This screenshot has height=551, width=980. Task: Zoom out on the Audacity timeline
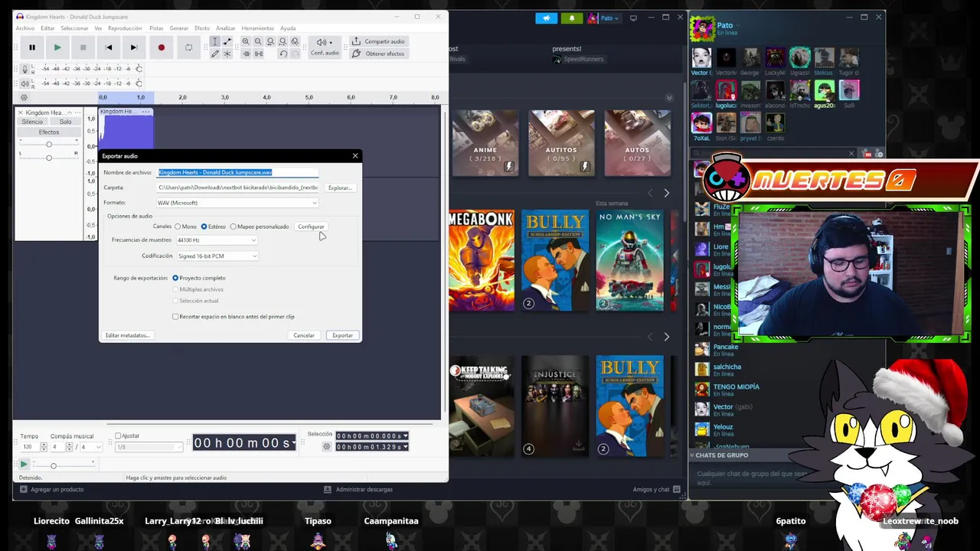pos(258,41)
